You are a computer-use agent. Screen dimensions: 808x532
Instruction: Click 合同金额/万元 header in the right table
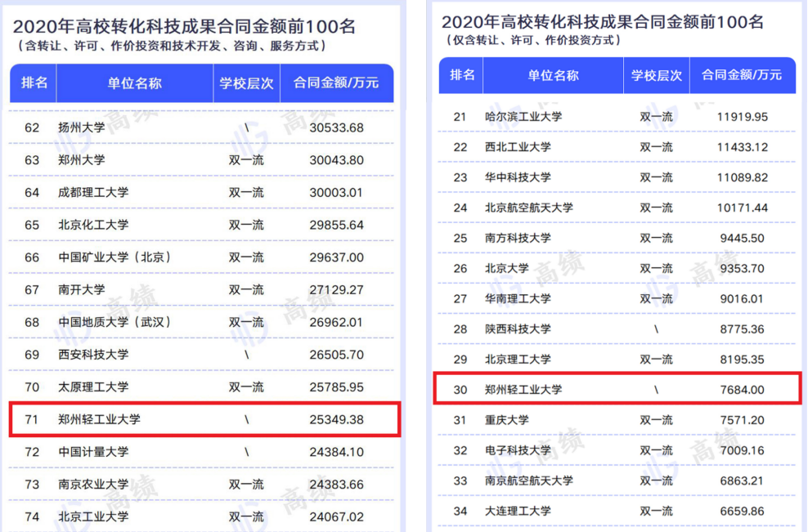(741, 75)
